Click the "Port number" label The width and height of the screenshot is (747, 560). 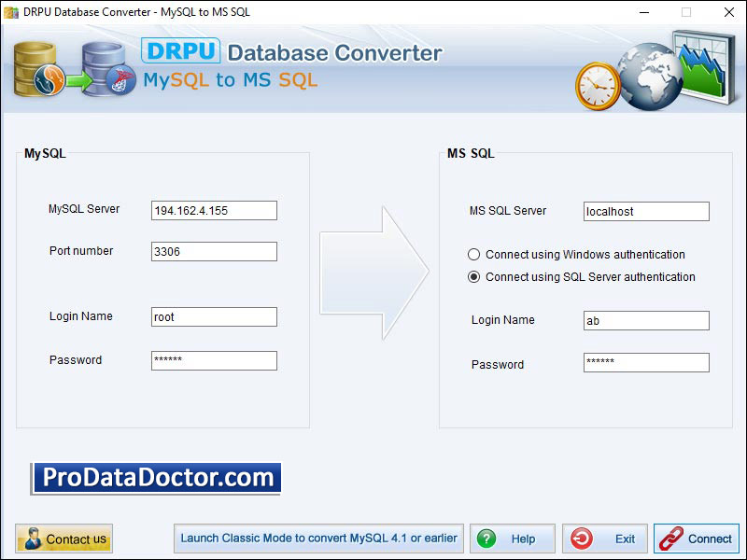81,251
